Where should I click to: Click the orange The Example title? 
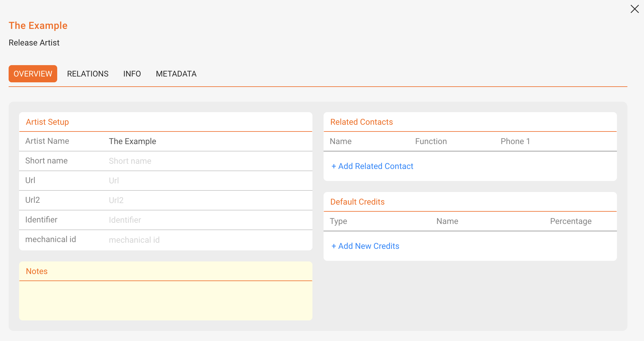pyautogui.click(x=38, y=25)
